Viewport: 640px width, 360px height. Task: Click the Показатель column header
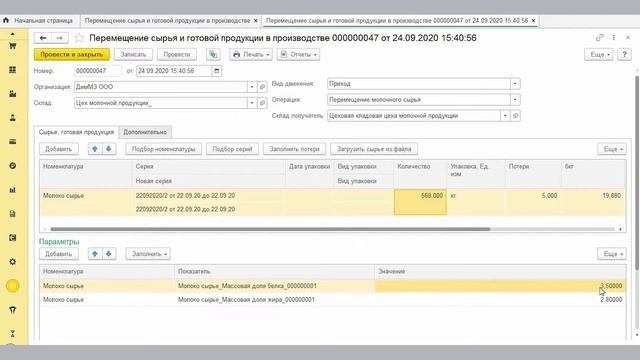click(274, 271)
